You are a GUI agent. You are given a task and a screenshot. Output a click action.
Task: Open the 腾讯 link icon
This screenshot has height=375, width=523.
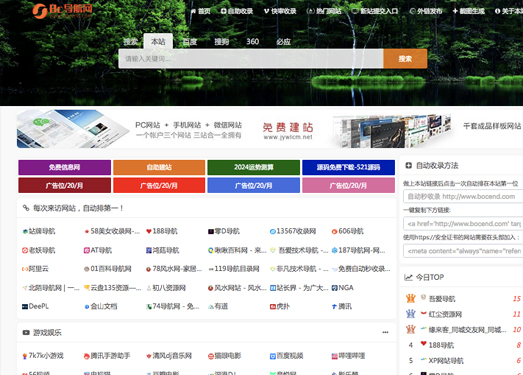tap(334, 307)
